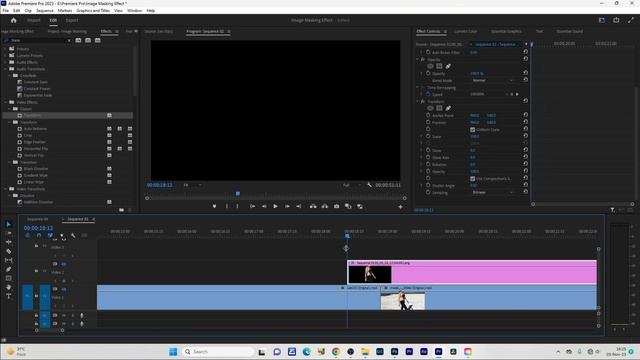This screenshot has width=640, height=360.
Task: Toggle Linked Selection in timeline
Action: click(50, 236)
